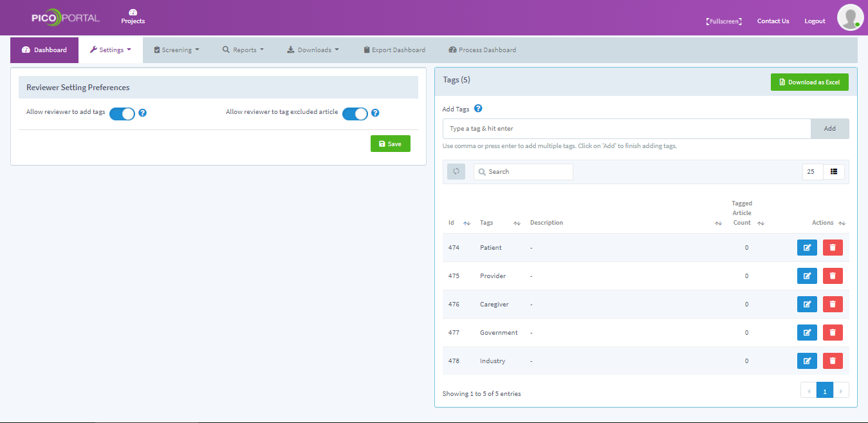Focus the Type a tag input field
The height and width of the screenshot is (423, 868).
pyautogui.click(x=627, y=129)
